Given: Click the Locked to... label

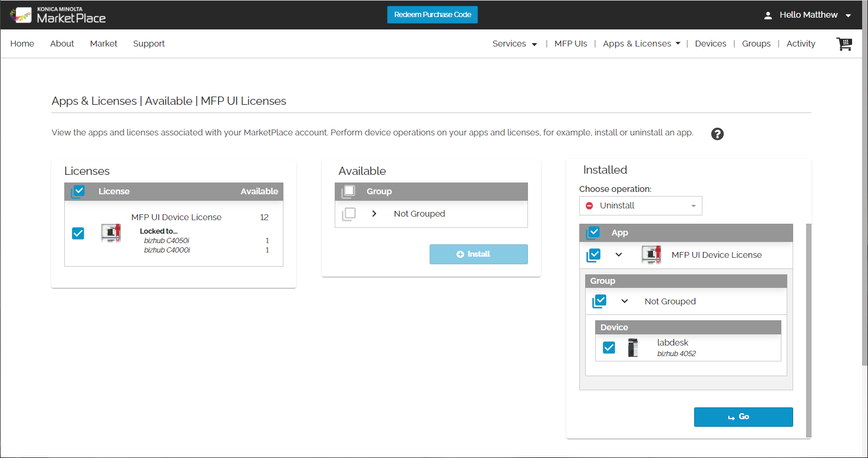Looking at the screenshot, I should [x=159, y=231].
